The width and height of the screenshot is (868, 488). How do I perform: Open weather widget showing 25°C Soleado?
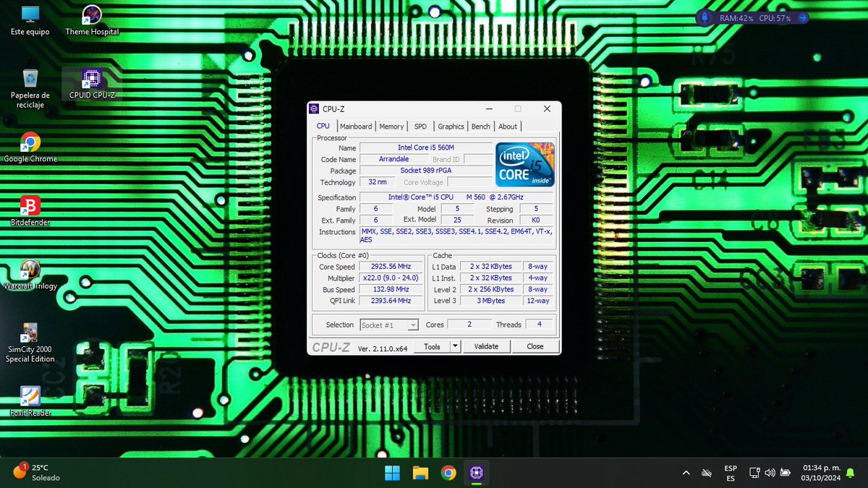tap(36, 473)
